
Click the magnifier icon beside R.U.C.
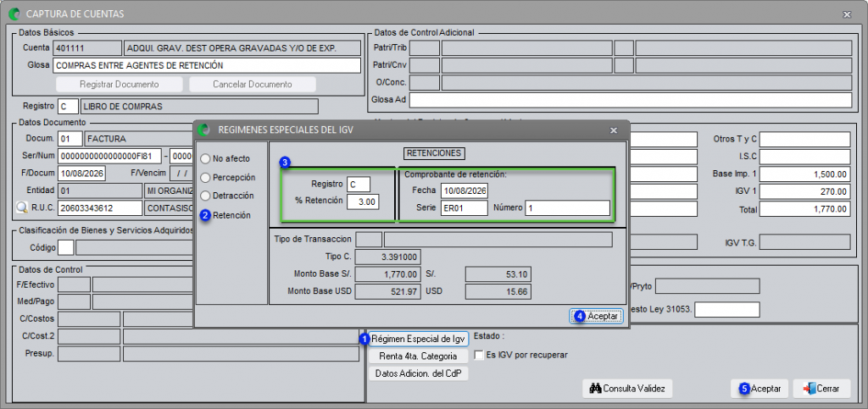coord(21,207)
